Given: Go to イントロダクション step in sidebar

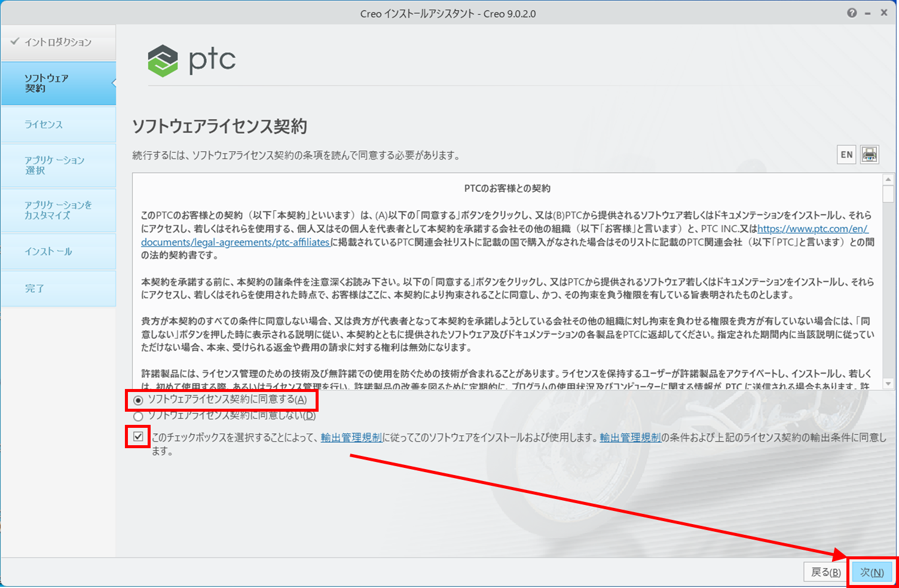Looking at the screenshot, I should tap(58, 42).
